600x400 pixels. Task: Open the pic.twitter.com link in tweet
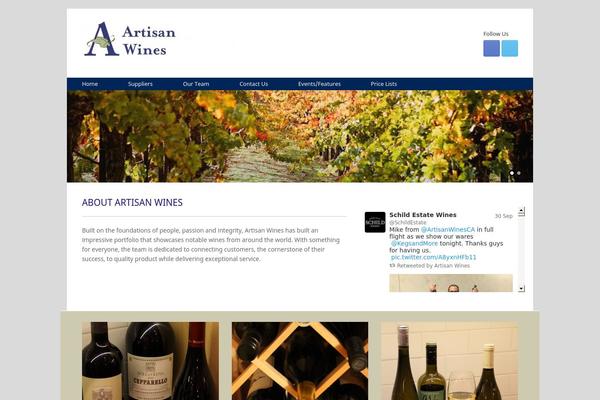[434, 257]
